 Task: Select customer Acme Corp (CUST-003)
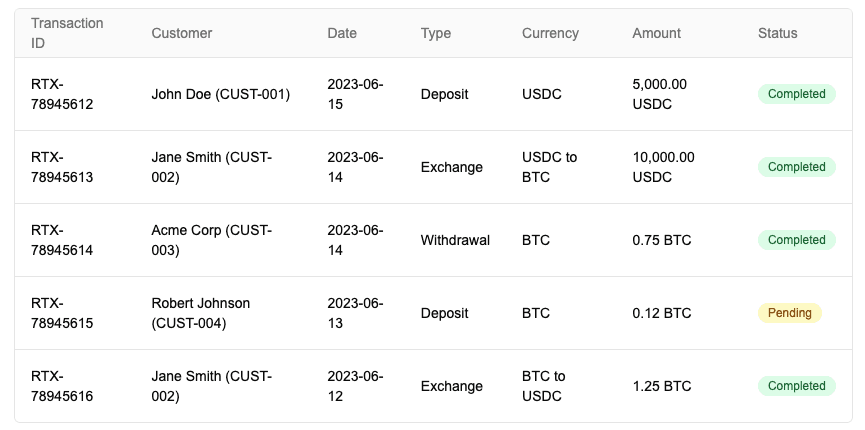click(212, 240)
